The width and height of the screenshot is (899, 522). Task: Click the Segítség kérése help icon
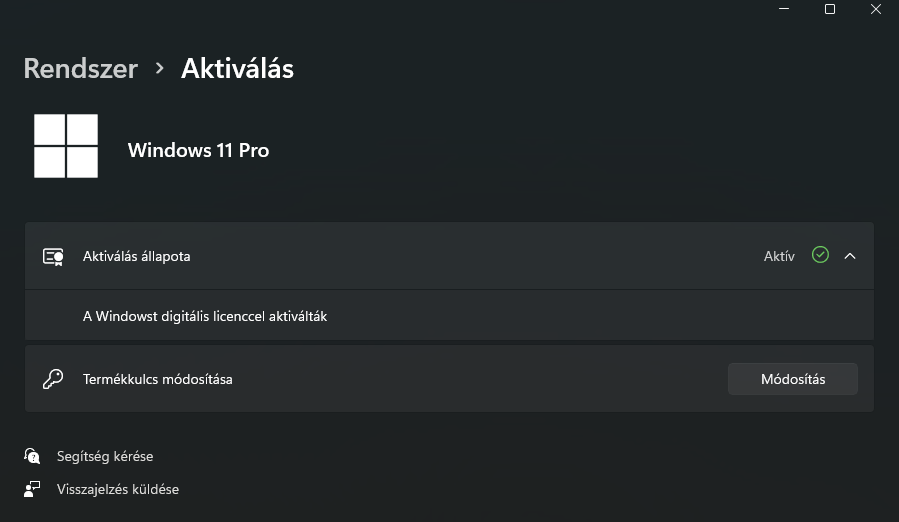click(x=33, y=456)
